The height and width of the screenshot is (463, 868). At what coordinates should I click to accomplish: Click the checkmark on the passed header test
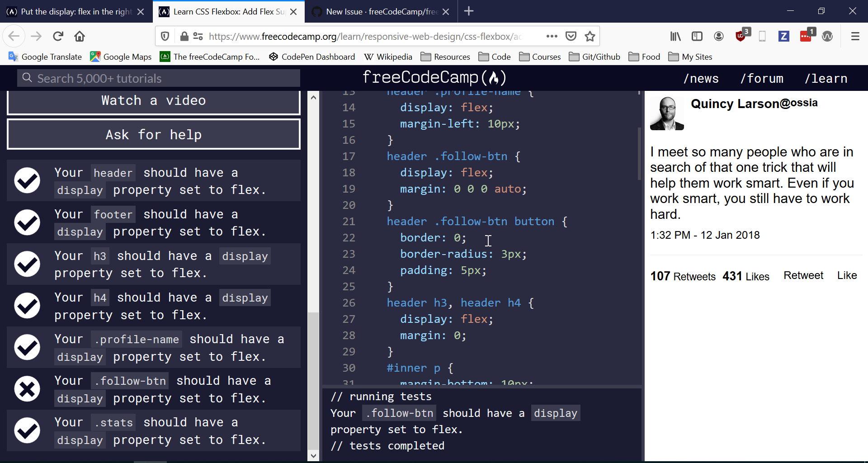(27, 180)
